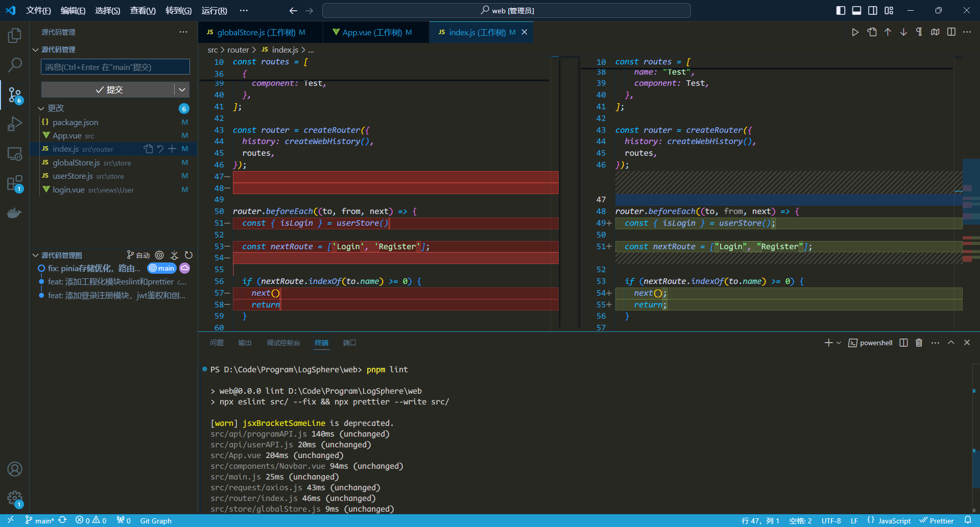Image resolution: width=980 pixels, height=527 pixels.
Task: Discard changes on index.js row
Action: [160, 149]
